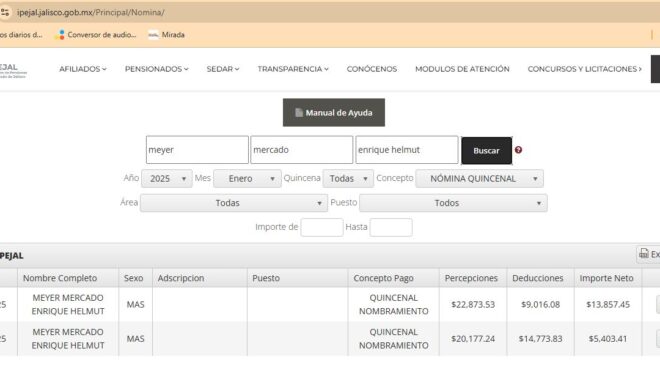Click the Sexo column header
Image resolution: width=660 pixels, height=365 pixels.
[135, 278]
